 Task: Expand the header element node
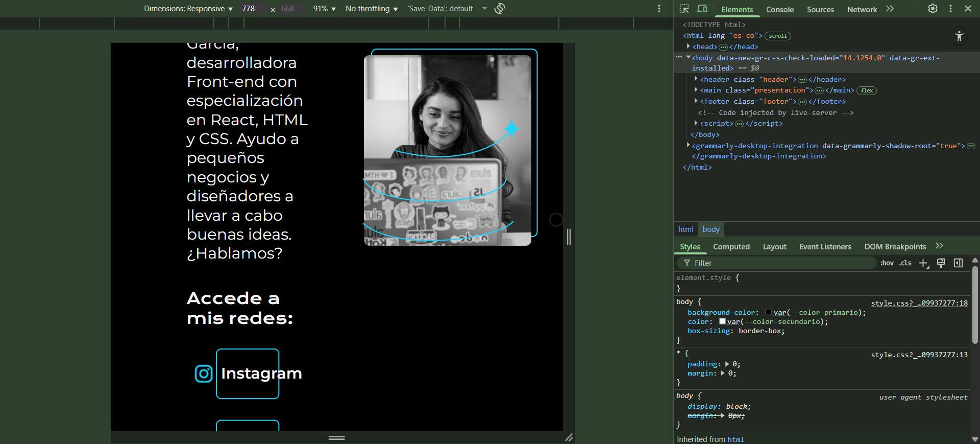(x=696, y=79)
